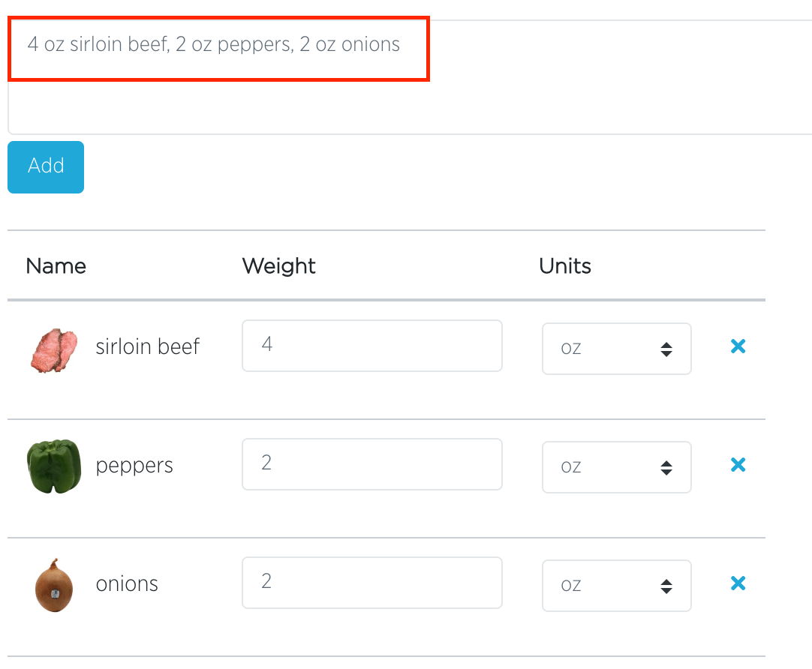Click the Units column header
Image resolution: width=812 pixels, height=669 pixels.
coord(565,266)
